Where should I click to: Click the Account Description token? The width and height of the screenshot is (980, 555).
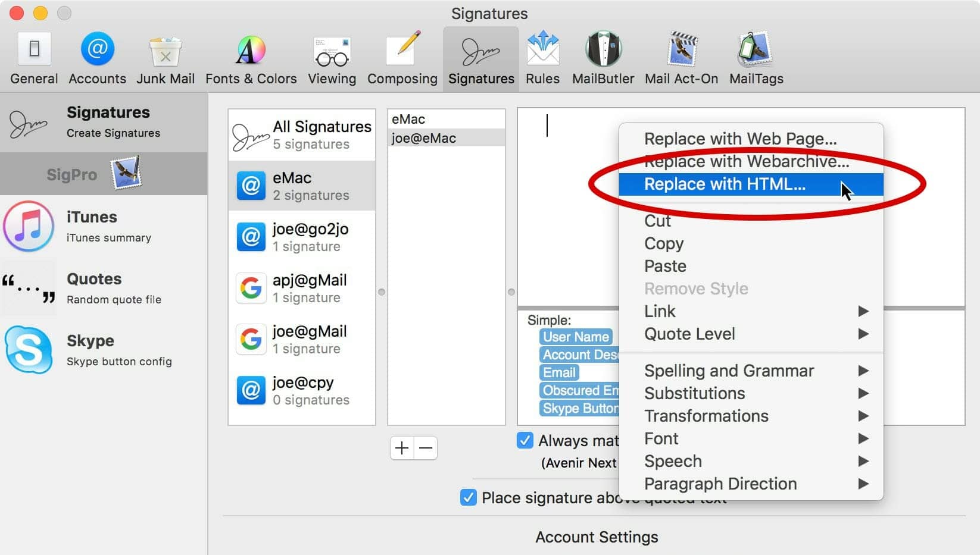(579, 355)
